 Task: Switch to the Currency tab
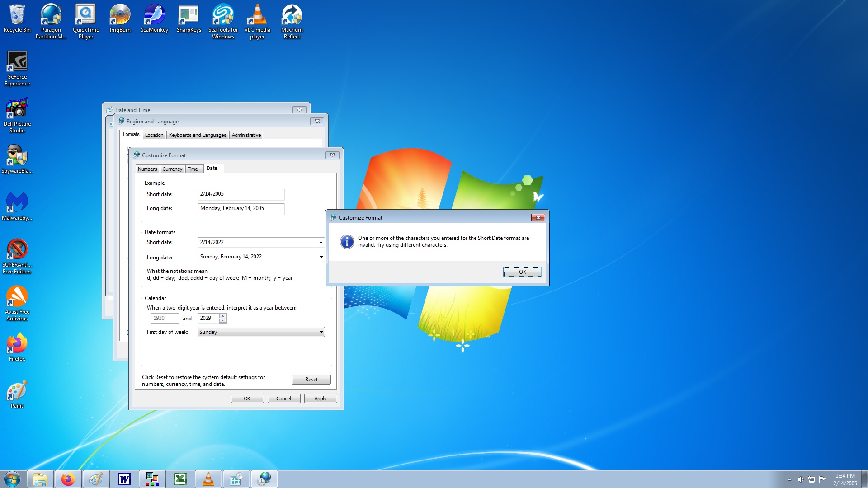(172, 169)
